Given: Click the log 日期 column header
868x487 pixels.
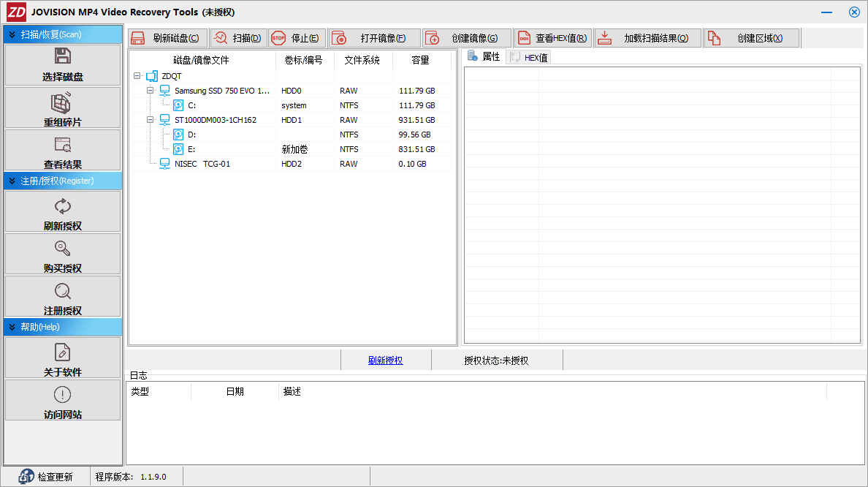Looking at the screenshot, I should pyautogui.click(x=235, y=391).
